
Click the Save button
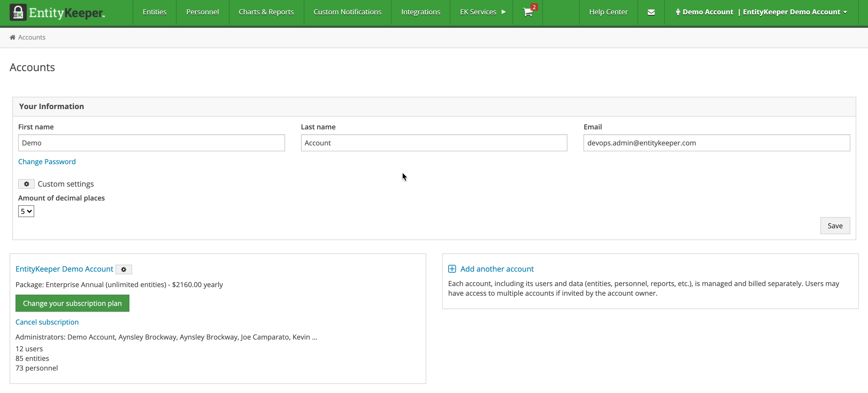point(835,226)
